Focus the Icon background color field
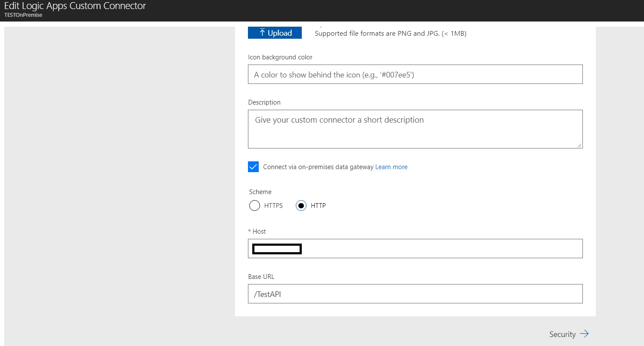 pyautogui.click(x=415, y=74)
